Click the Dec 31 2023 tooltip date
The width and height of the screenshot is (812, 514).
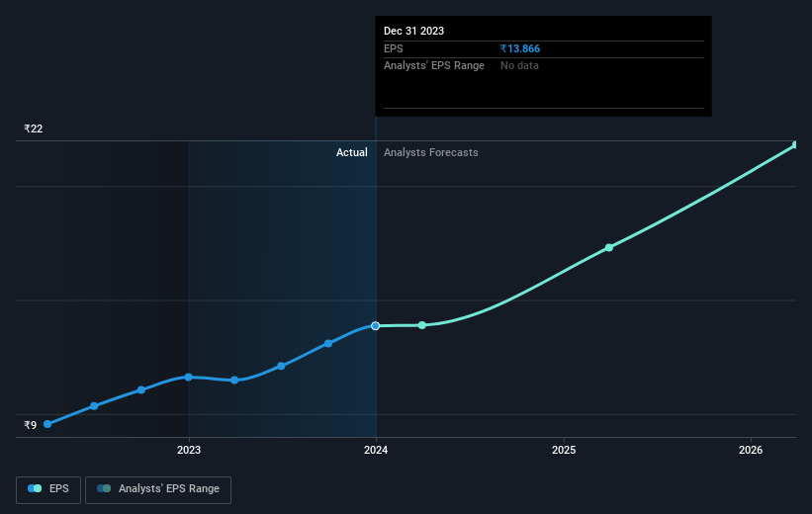point(413,31)
